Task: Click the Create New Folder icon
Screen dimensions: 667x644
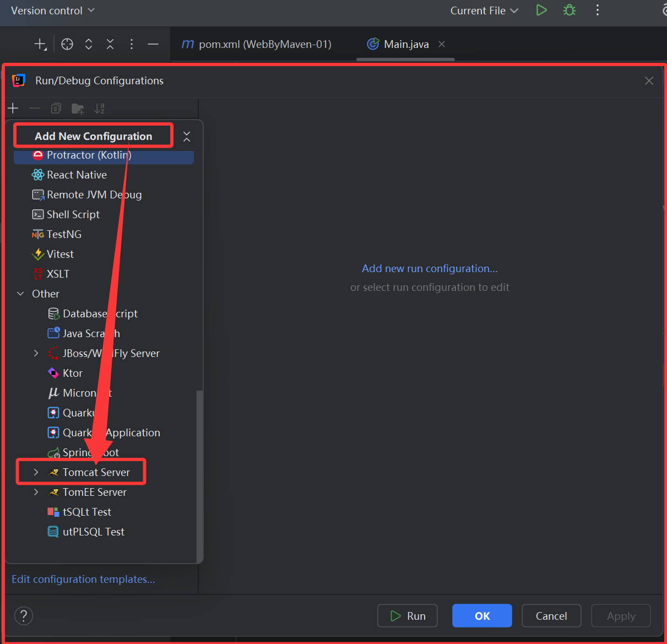Action: (x=78, y=109)
